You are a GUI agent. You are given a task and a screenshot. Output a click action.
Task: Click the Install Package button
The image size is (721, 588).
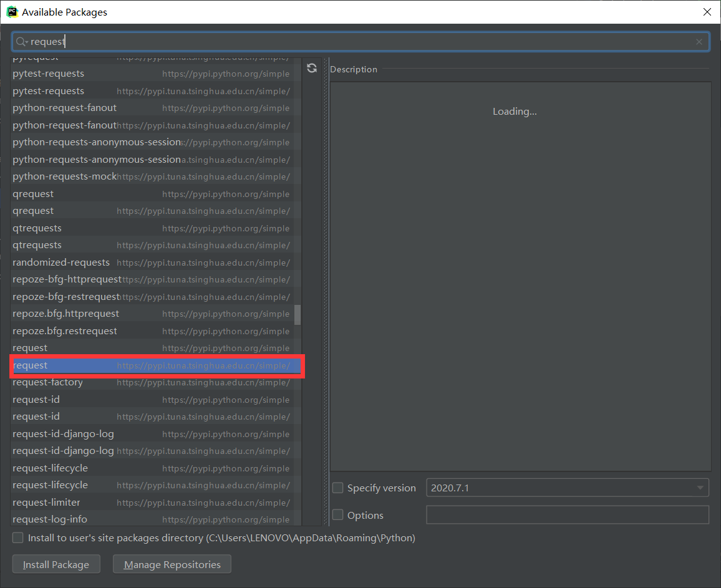[56, 564]
